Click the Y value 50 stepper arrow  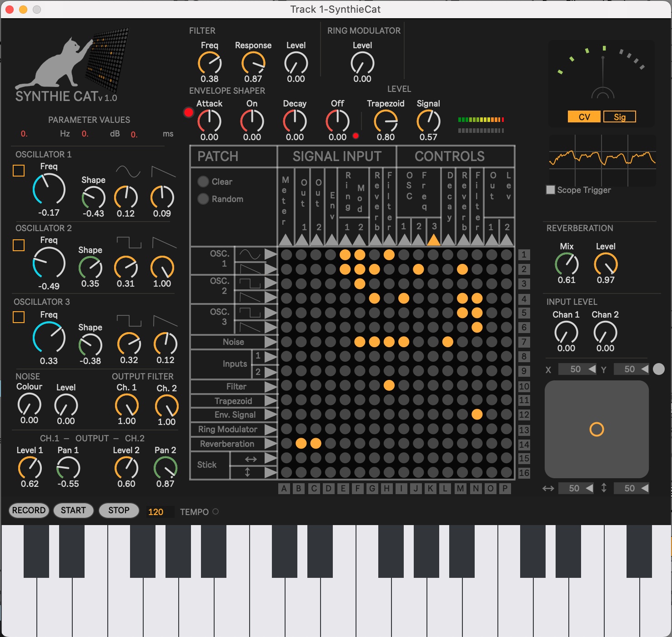(645, 369)
